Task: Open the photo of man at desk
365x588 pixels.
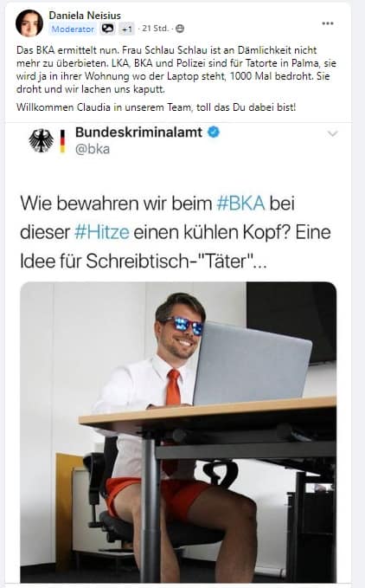Action: (x=178, y=432)
